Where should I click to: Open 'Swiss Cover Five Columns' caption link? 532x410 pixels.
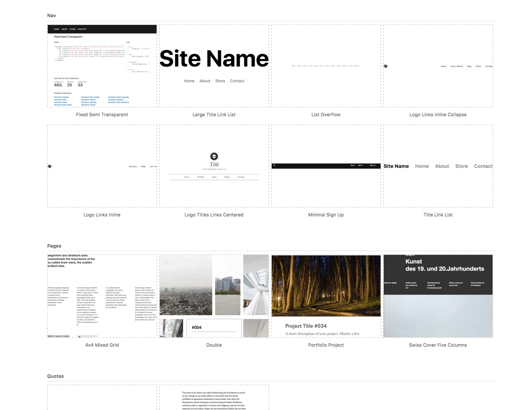tap(438, 345)
